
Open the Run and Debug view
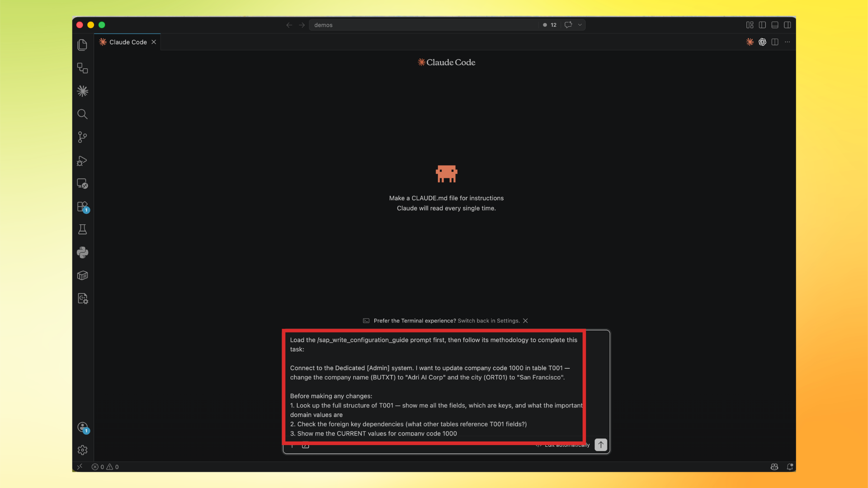[x=82, y=160]
